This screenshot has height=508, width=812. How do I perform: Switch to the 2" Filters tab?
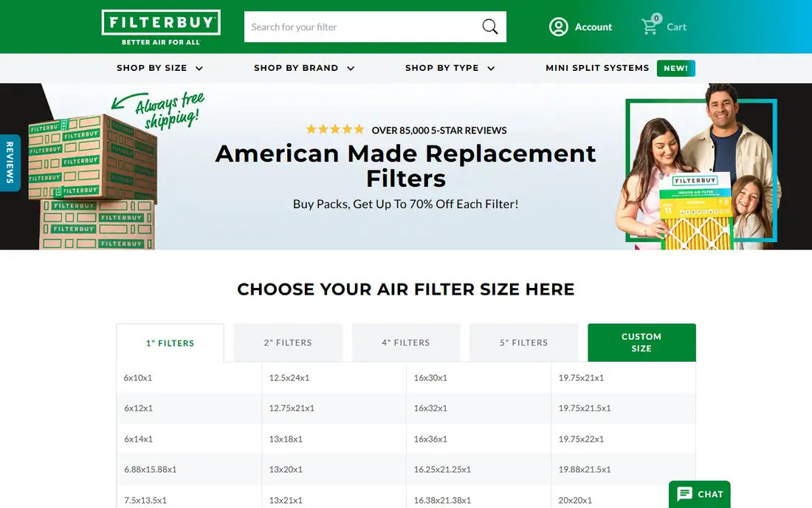pyautogui.click(x=288, y=343)
